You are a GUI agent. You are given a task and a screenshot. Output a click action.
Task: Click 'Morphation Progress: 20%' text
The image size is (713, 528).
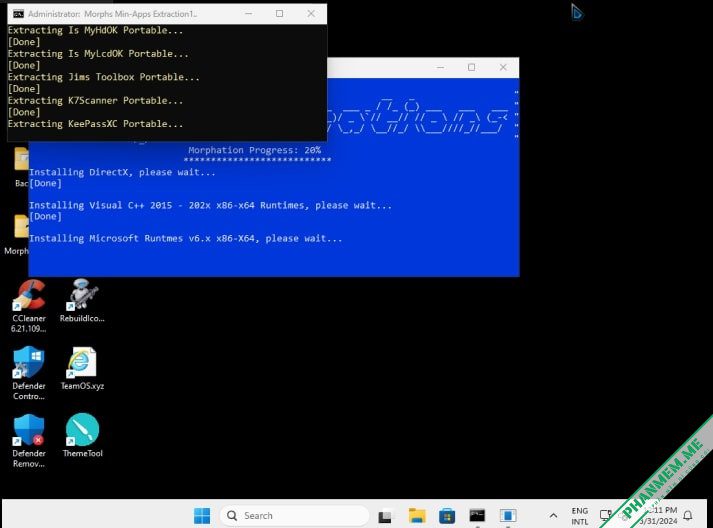(255, 150)
